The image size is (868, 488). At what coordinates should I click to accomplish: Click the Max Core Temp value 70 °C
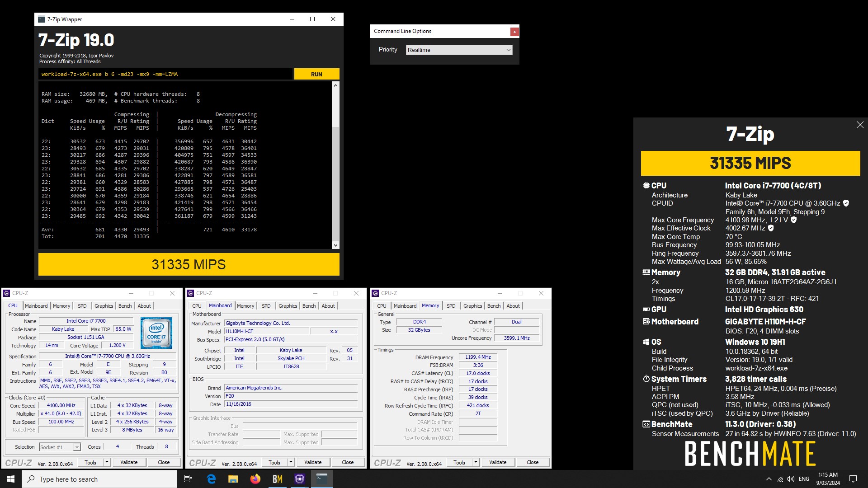[x=734, y=237]
